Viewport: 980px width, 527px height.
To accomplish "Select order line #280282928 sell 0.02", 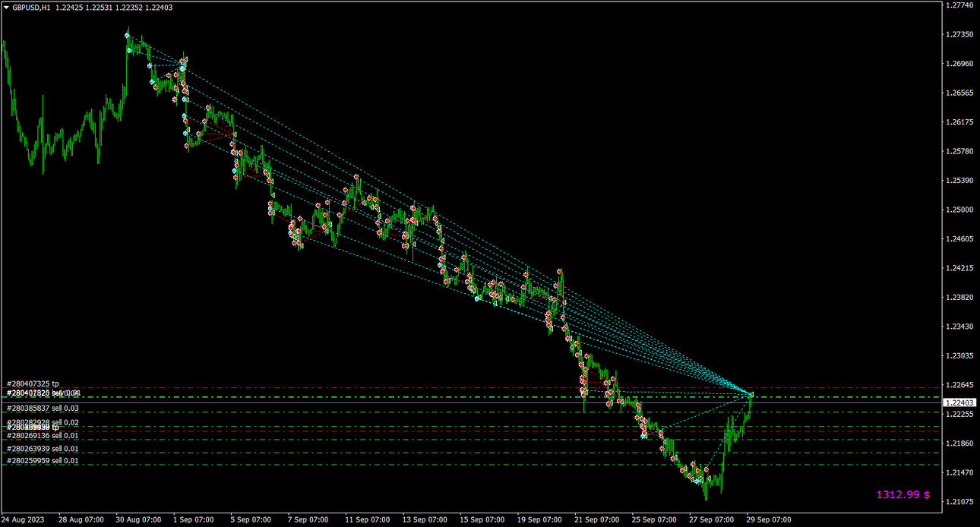I will coord(43,422).
